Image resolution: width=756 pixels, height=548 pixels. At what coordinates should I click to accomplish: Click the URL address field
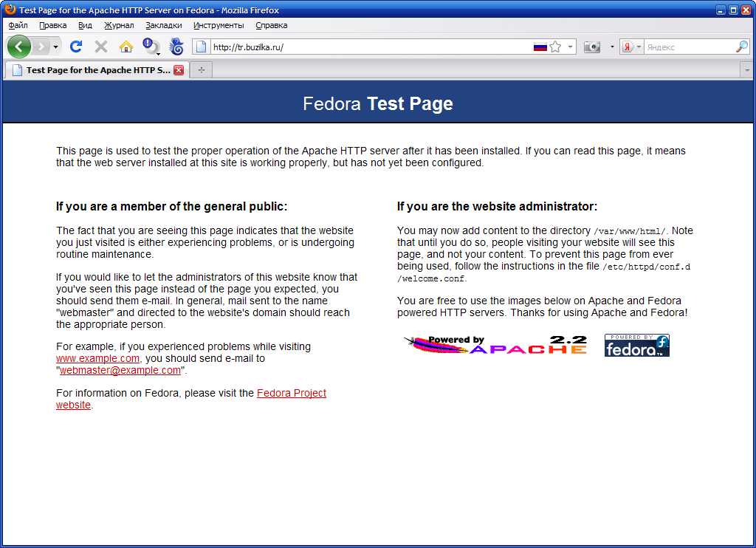[x=371, y=47]
